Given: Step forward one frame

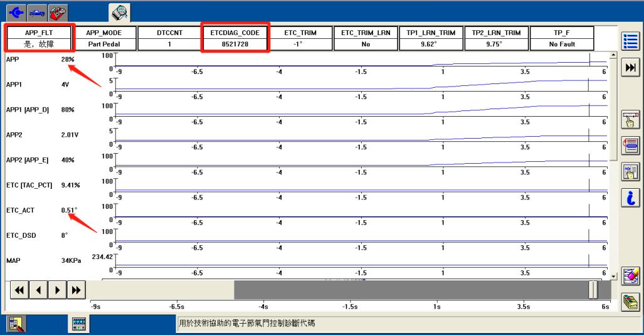Looking at the screenshot, I should tap(57, 290).
